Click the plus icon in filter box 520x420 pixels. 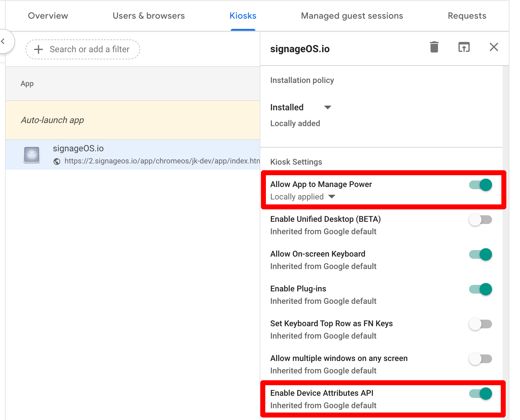tap(39, 49)
